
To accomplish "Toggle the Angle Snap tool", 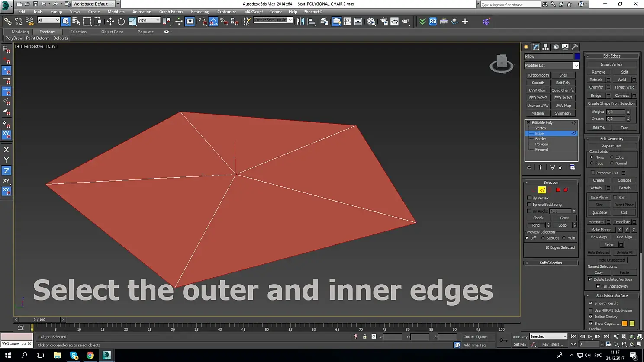I will coord(213,21).
